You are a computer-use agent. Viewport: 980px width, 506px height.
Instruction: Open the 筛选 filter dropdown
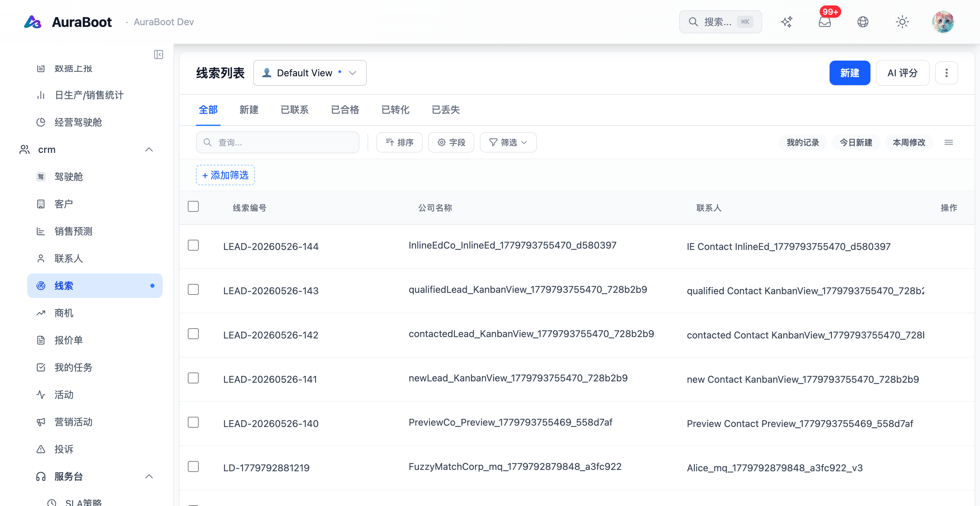[x=508, y=142]
